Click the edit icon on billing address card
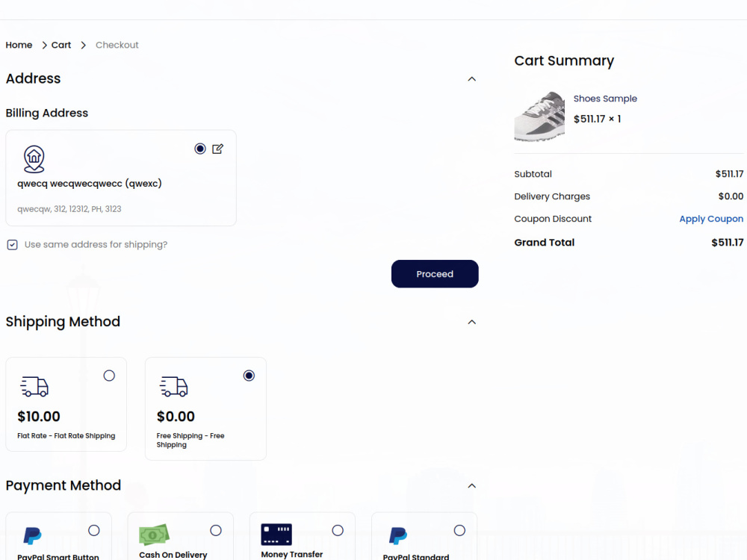 [x=217, y=149]
